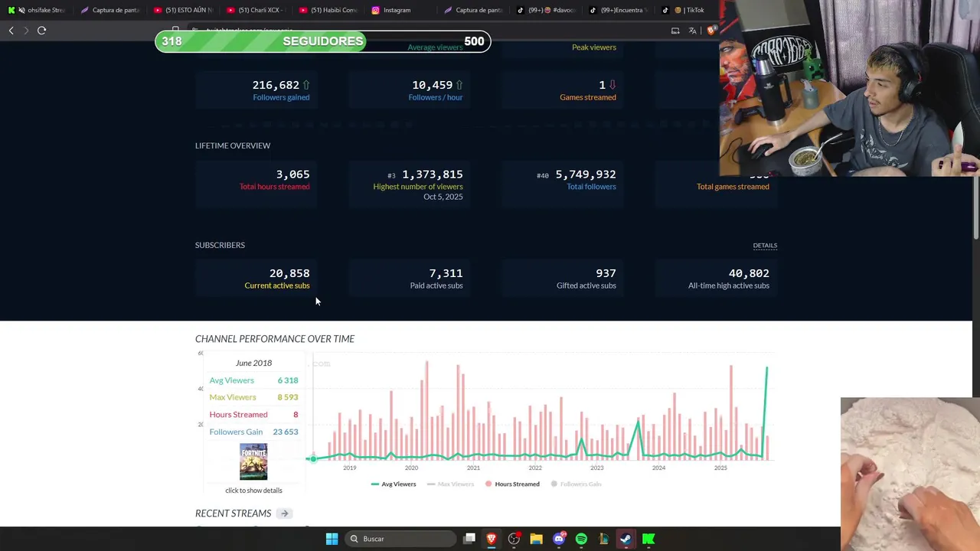The height and width of the screenshot is (551, 980).
Task: Open the translate page icon in address bar
Action: [692, 31]
